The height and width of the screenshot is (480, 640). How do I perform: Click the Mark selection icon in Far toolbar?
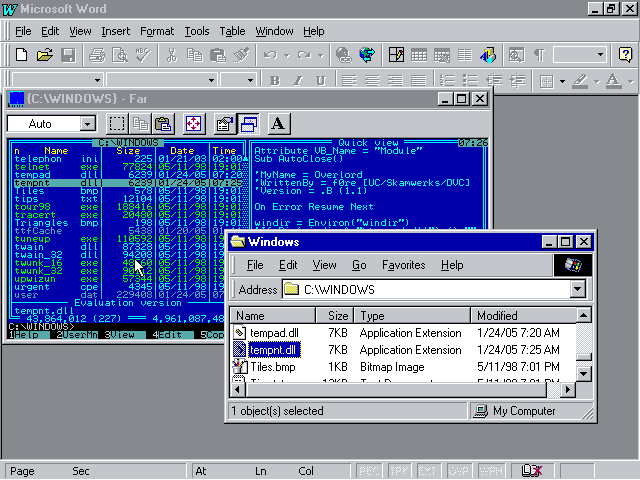[117, 124]
